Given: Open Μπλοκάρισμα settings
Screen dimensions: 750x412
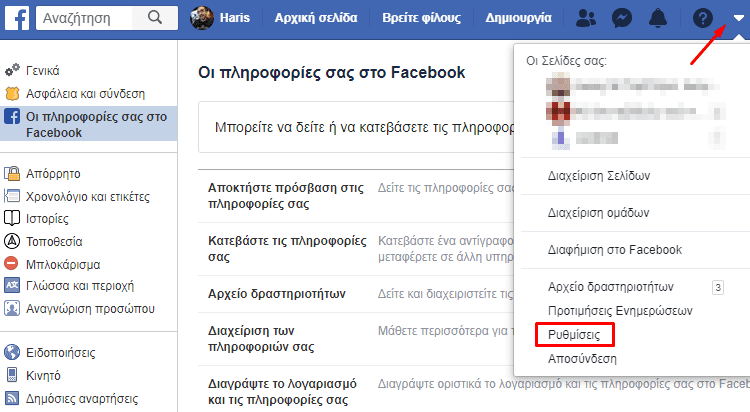Looking at the screenshot, I should 63,264.
